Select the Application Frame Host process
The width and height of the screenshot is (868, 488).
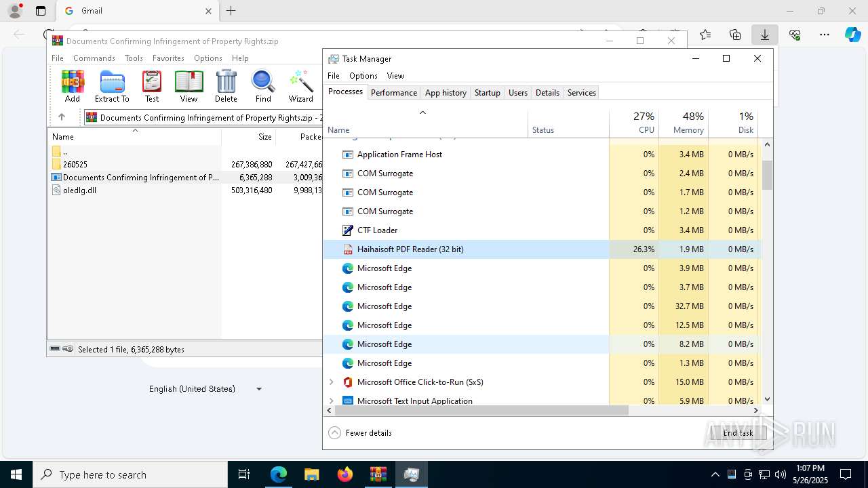click(542, 155)
